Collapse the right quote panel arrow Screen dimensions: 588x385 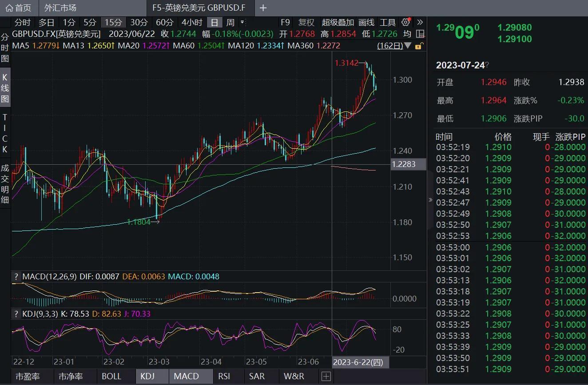pyautogui.click(x=430, y=200)
